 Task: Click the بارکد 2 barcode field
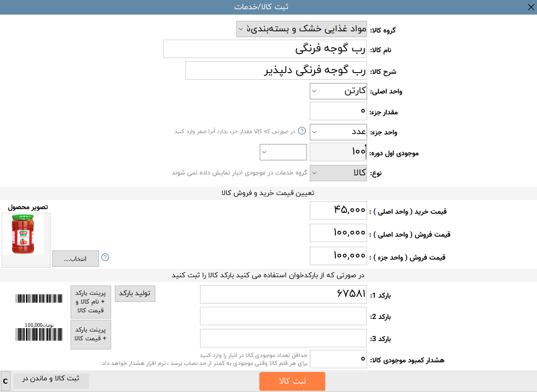pyautogui.click(x=283, y=316)
